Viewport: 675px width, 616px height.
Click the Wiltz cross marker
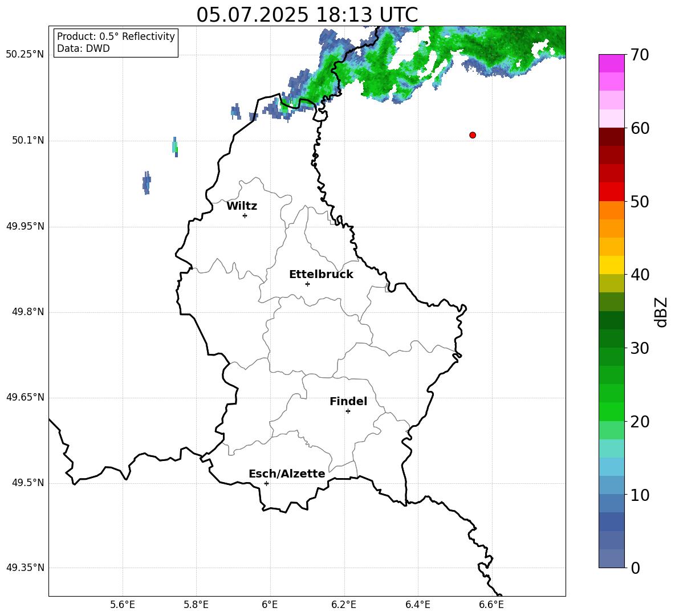pos(245,215)
